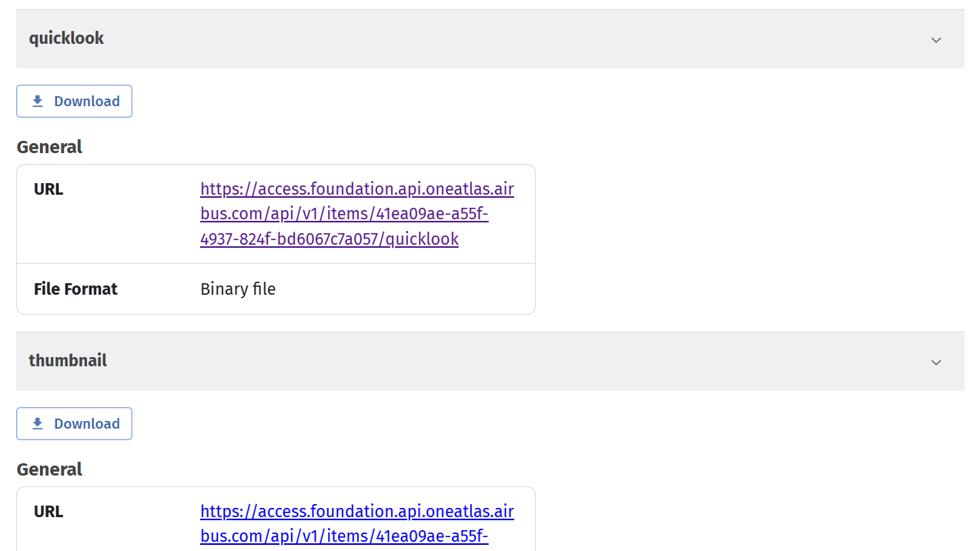Viewport: 980px width, 551px height.
Task: Collapse the quicklook section chevron
Action: point(935,40)
